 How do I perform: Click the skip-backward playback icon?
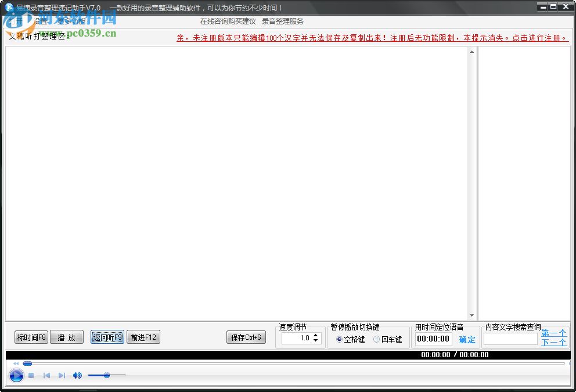[x=46, y=375]
